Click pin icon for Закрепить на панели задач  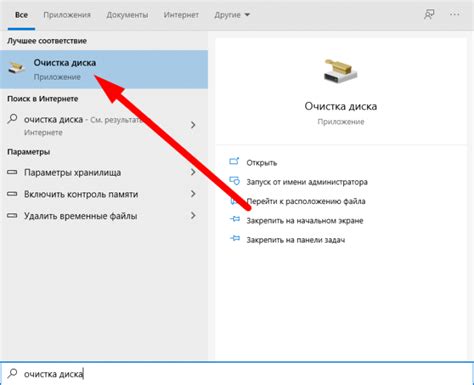(235, 239)
